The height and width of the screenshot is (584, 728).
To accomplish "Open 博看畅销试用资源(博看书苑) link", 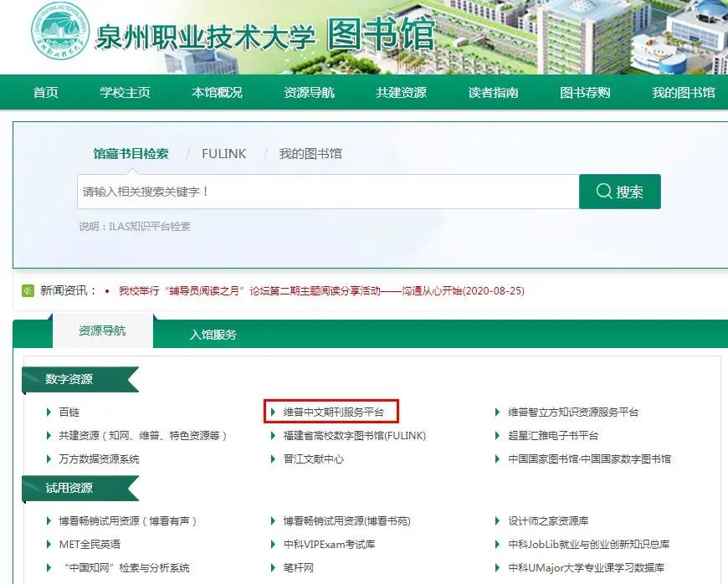I will [346, 521].
